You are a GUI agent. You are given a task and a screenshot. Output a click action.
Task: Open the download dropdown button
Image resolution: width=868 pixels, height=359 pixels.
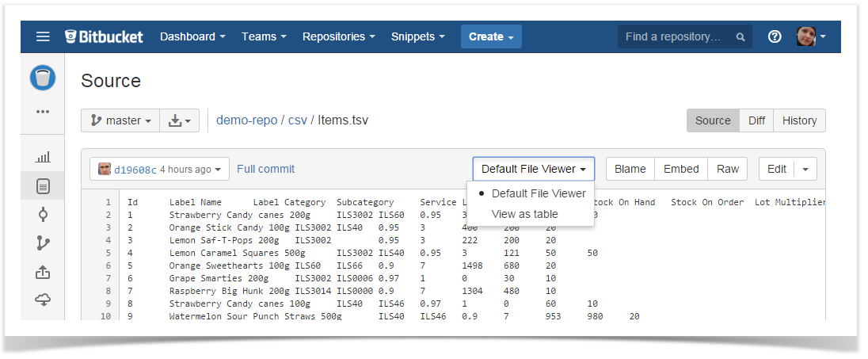point(180,120)
